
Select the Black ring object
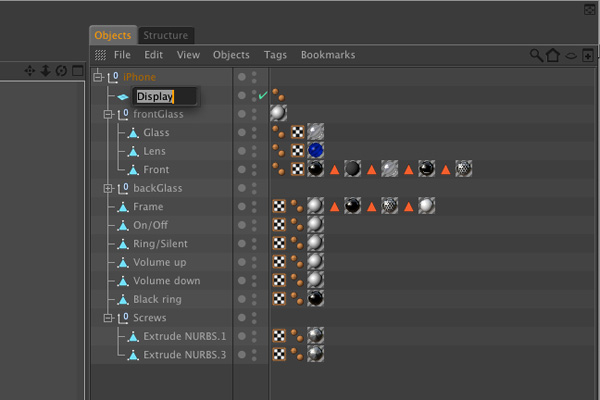tap(157, 299)
